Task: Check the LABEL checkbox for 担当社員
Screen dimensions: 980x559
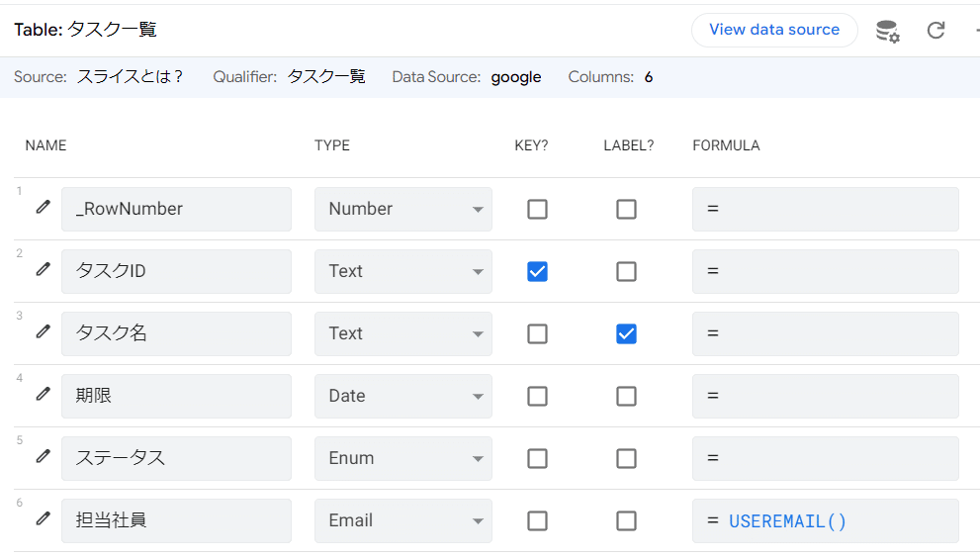Action: (x=626, y=520)
